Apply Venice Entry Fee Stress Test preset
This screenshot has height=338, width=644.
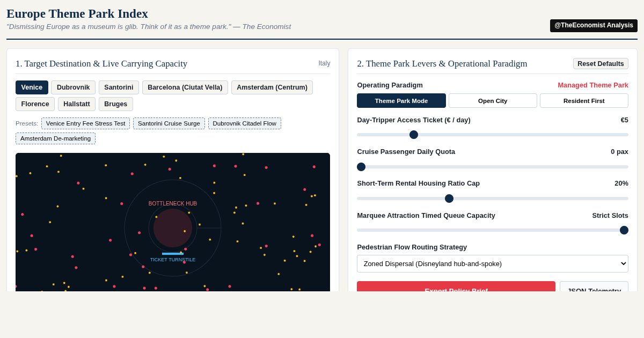pos(85,123)
